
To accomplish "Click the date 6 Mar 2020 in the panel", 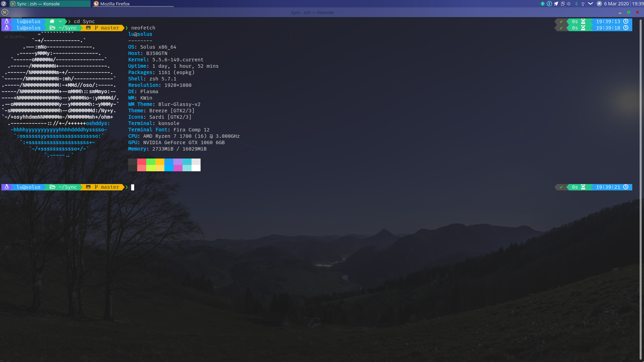I will coord(616,4).
